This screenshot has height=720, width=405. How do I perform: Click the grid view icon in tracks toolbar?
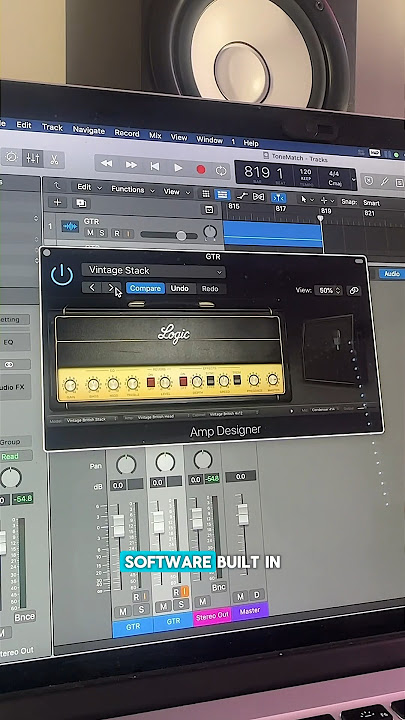click(x=207, y=193)
